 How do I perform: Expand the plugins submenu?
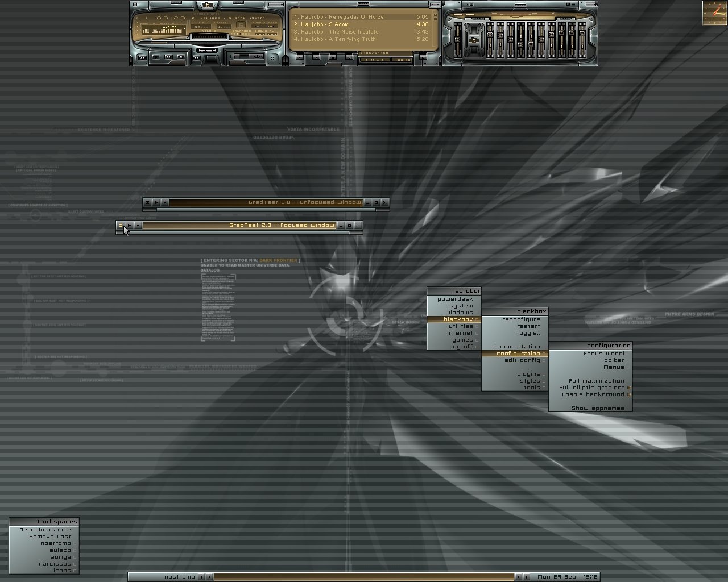click(x=515, y=374)
